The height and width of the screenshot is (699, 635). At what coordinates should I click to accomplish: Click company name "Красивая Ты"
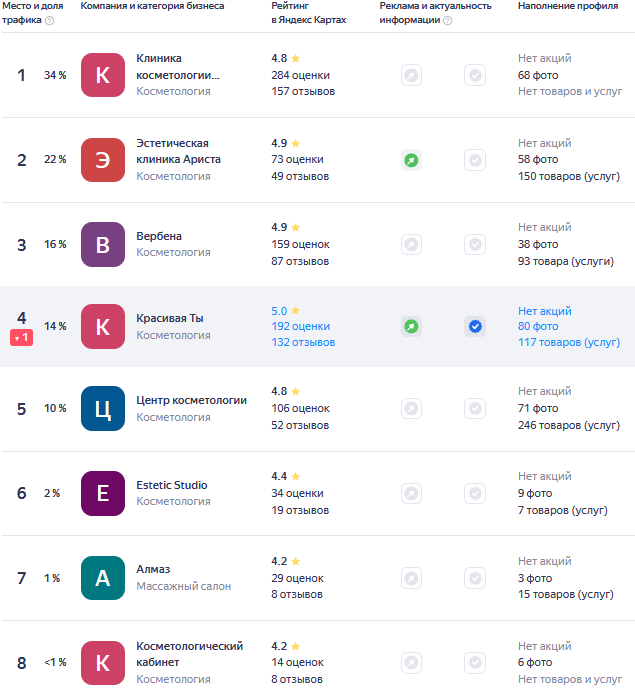click(x=170, y=318)
